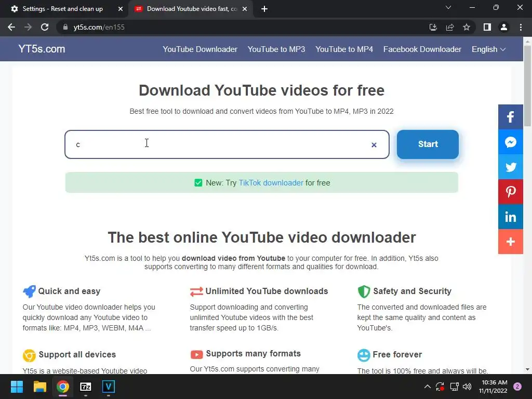View site information lock icon
532x399 pixels.
(x=65, y=27)
